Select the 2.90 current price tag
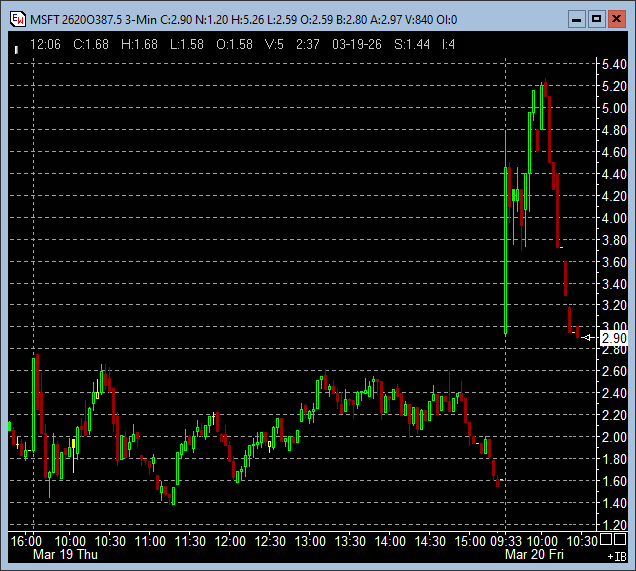Viewport: 636px width, 571px height. coord(614,339)
